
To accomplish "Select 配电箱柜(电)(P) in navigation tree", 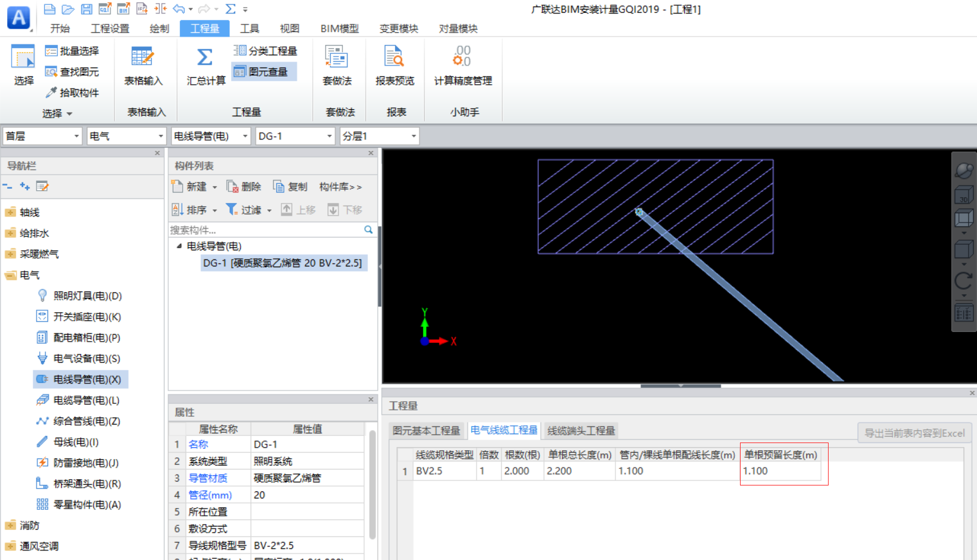I will (x=87, y=337).
